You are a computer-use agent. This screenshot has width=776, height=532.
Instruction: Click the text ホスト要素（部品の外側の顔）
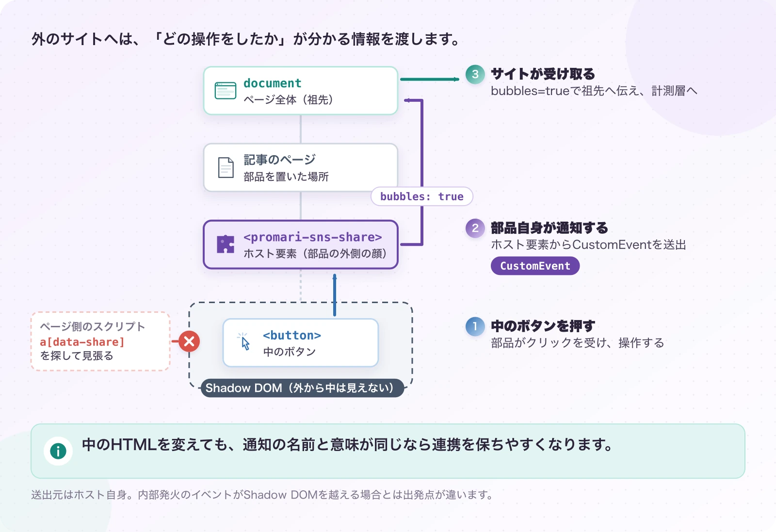coord(315,254)
